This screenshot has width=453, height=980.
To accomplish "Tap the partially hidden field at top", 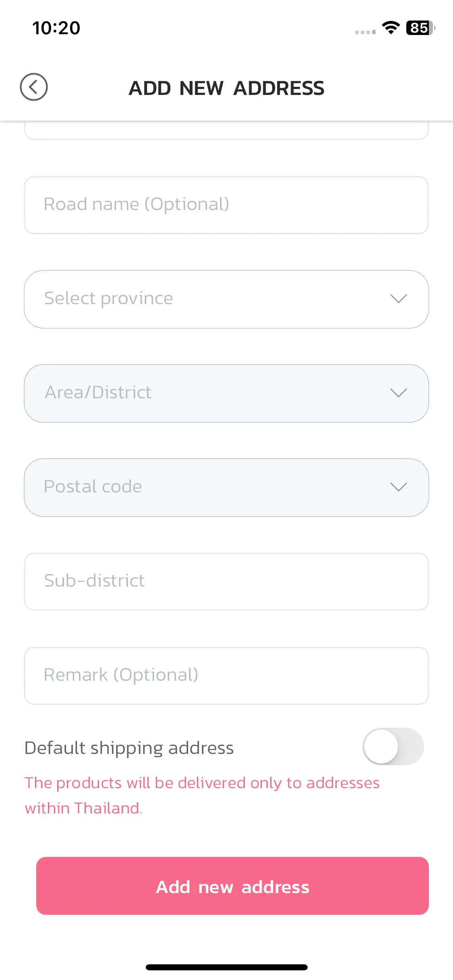I will click(226, 130).
